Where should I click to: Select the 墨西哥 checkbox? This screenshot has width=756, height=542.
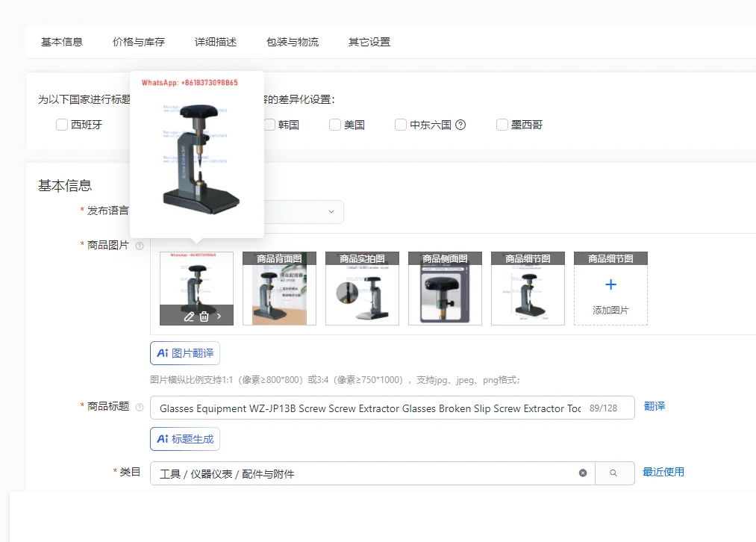pos(502,125)
